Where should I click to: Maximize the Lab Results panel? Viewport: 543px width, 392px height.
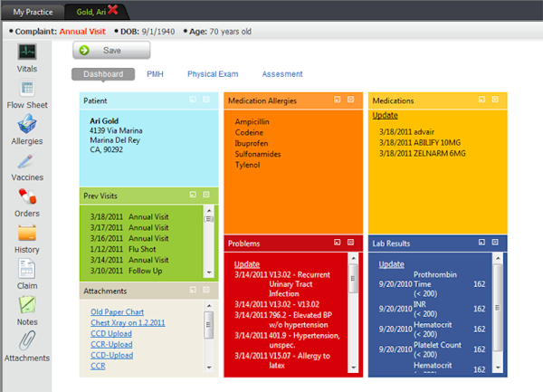pos(481,242)
